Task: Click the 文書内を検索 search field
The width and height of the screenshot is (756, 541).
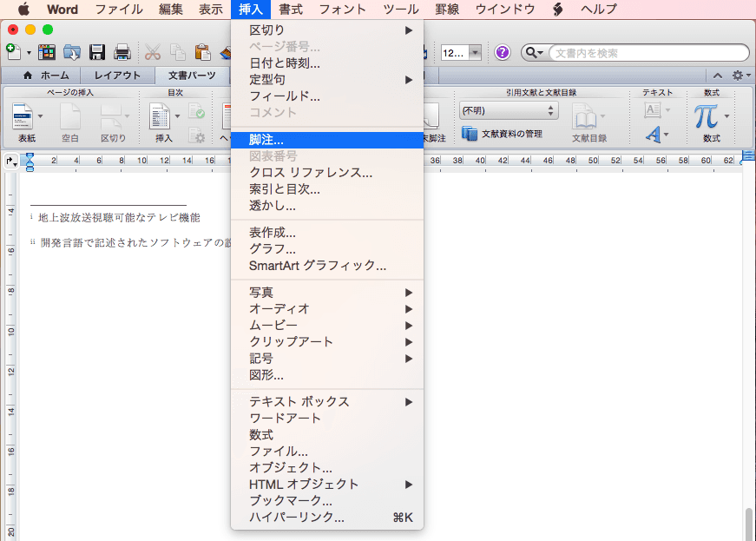Action: click(649, 53)
